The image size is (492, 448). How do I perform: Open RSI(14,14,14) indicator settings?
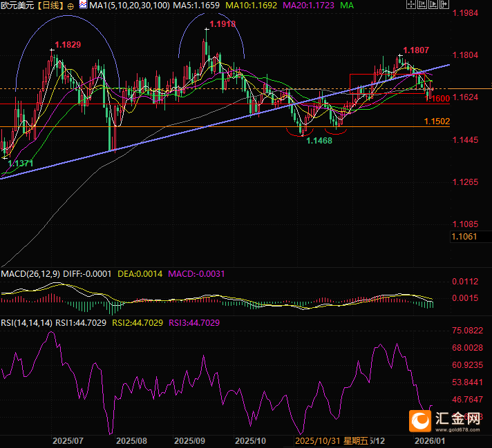(x=26, y=322)
